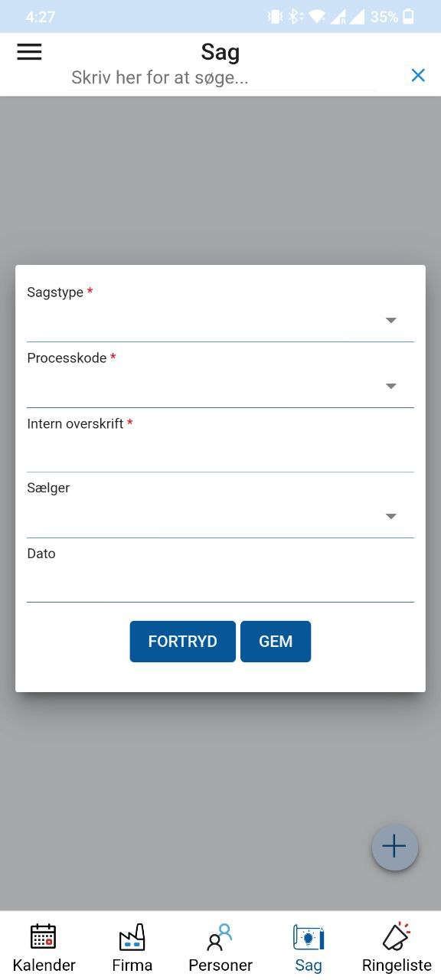Expand the Sælger dropdown arrow
This screenshot has width=441, height=980.
391,517
